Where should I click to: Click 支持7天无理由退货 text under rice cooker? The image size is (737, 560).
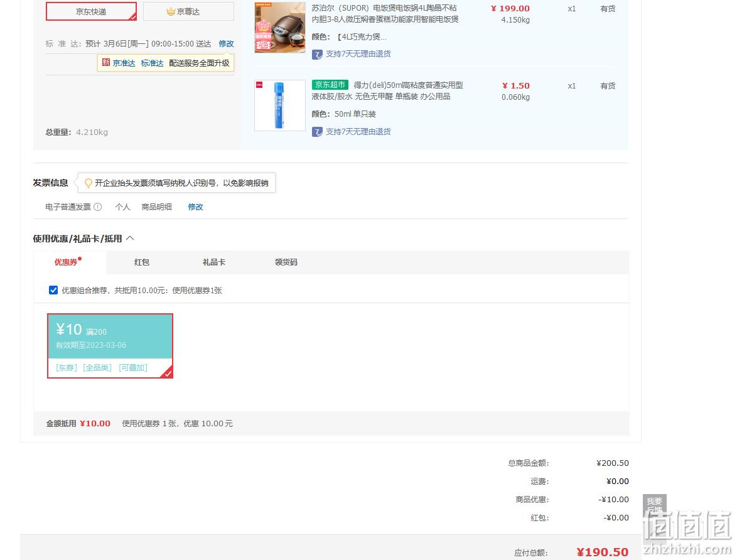(x=358, y=54)
